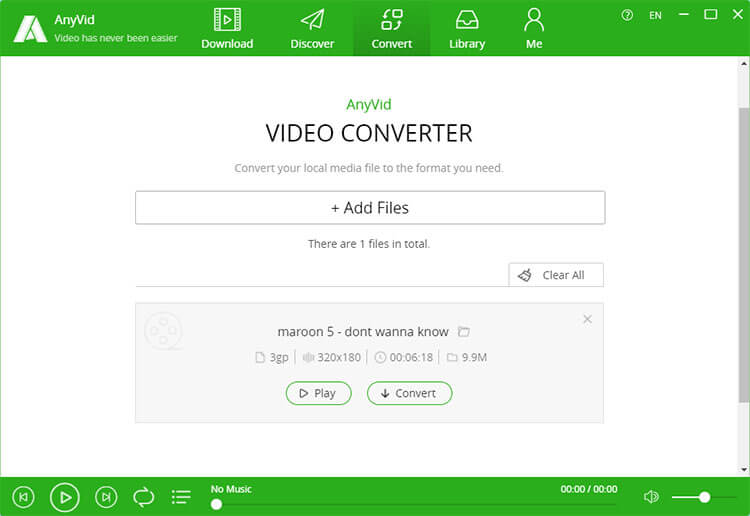Open the playlist queue icon
Screen dimensions: 750x516
point(181,497)
